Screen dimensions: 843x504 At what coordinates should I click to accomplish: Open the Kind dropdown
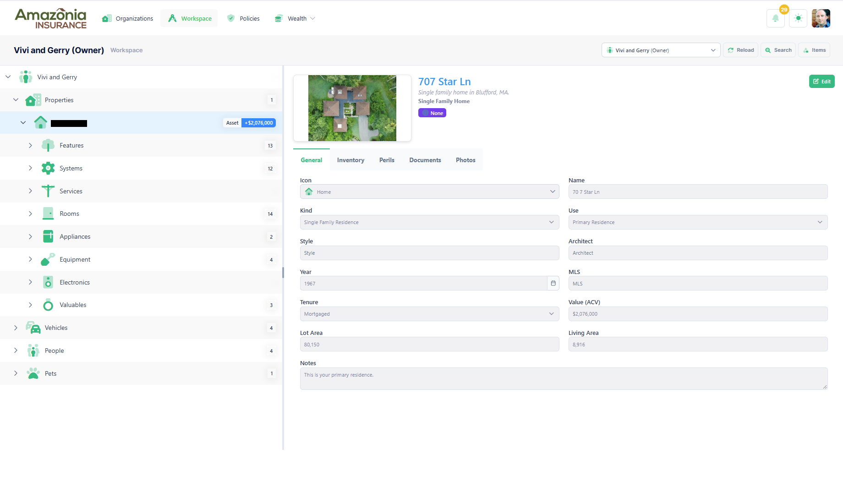pyautogui.click(x=429, y=222)
